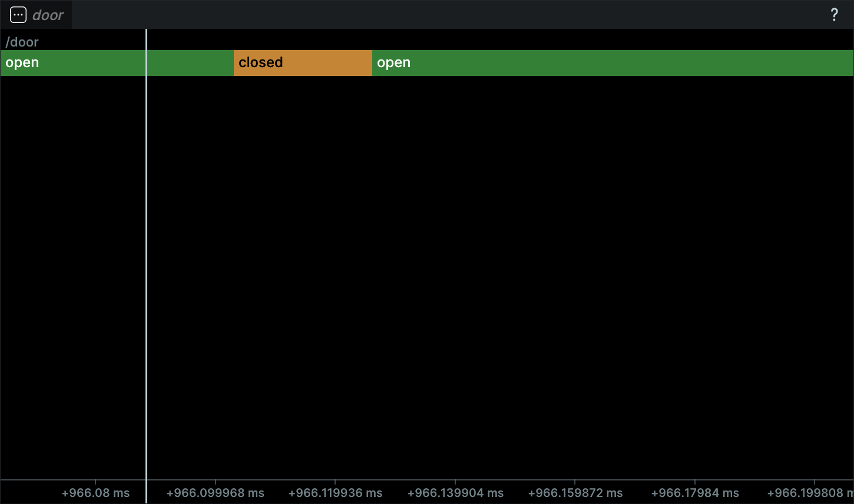
Task: Click the panel settings icon beside door
Action: (18, 15)
